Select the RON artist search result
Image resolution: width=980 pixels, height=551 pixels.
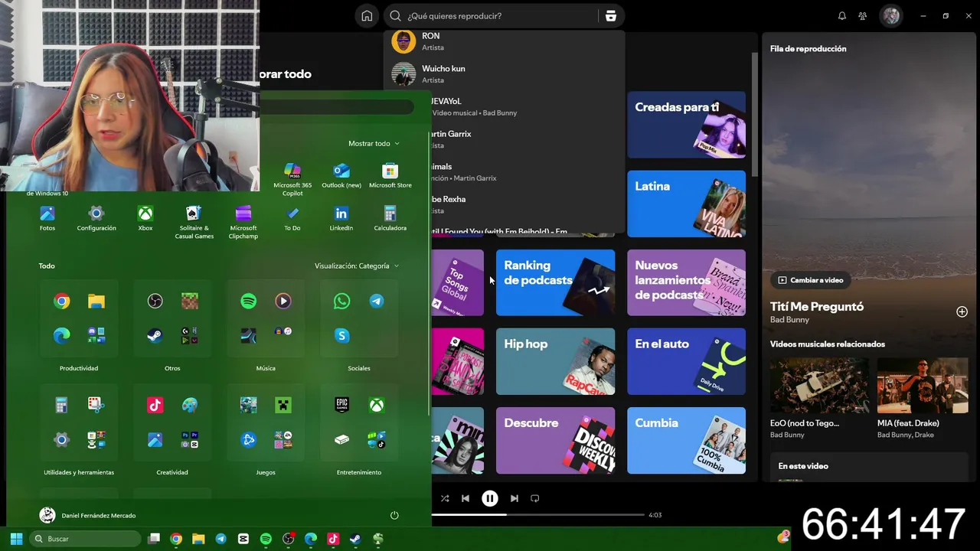[x=504, y=41]
